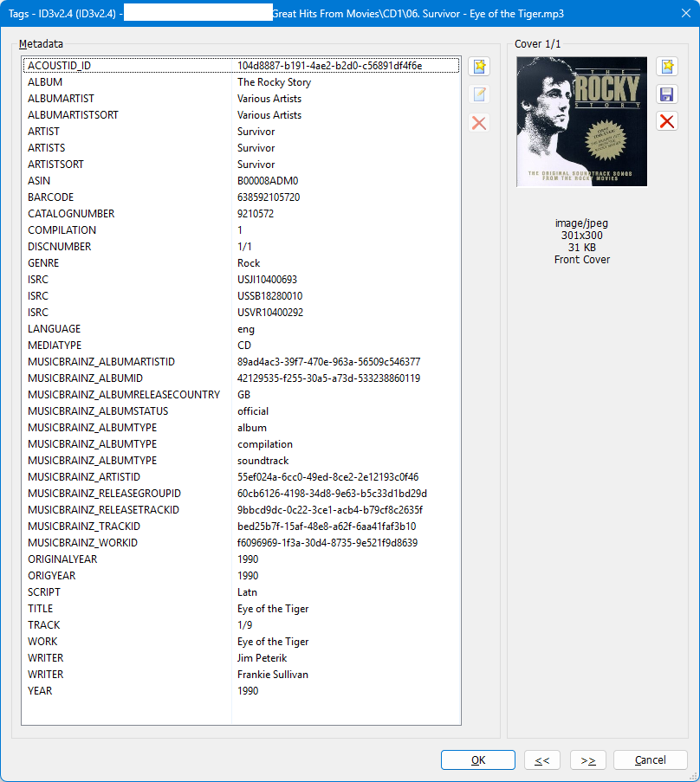The width and height of the screenshot is (700, 782).
Task: Select the MUSICBRAINZ_WORKID row
Action: (x=241, y=543)
